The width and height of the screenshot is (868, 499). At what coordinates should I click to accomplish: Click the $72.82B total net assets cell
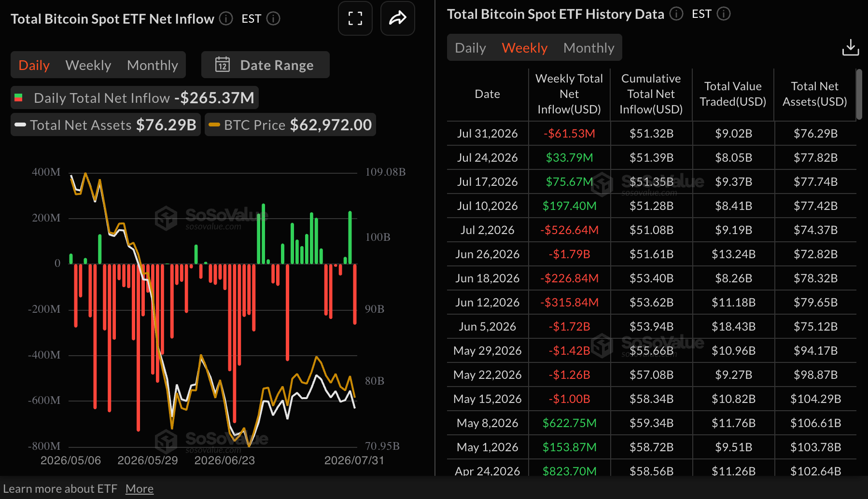tap(815, 254)
